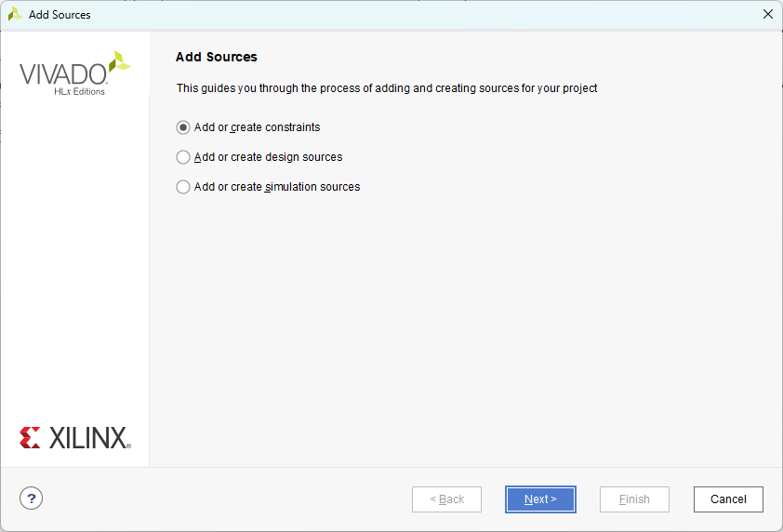Choose the design sources radio button
This screenshot has height=532, width=783.
tap(183, 157)
